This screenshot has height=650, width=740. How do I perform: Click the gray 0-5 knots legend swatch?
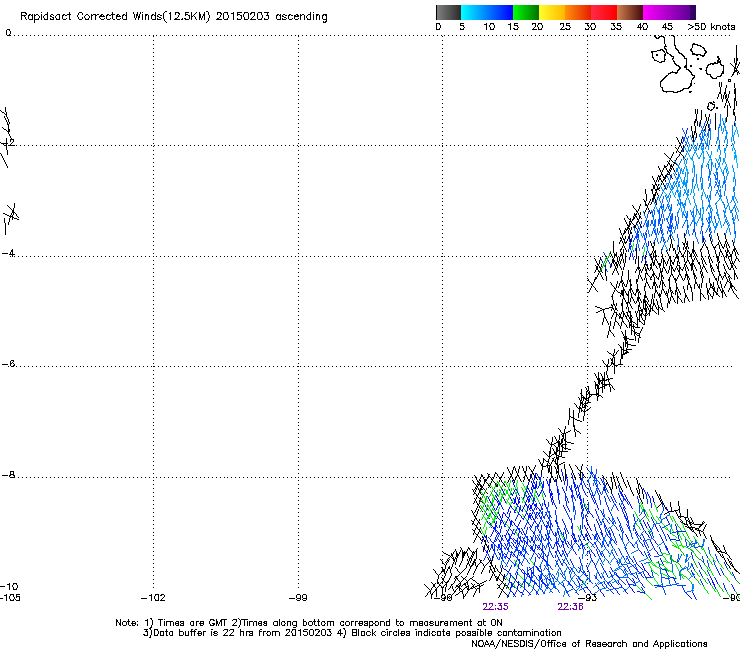(x=448, y=12)
